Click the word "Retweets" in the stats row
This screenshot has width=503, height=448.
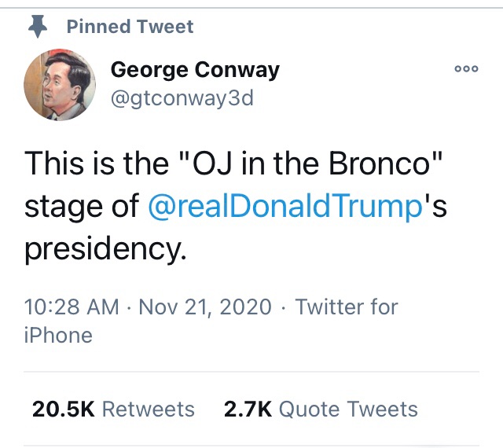(149, 409)
